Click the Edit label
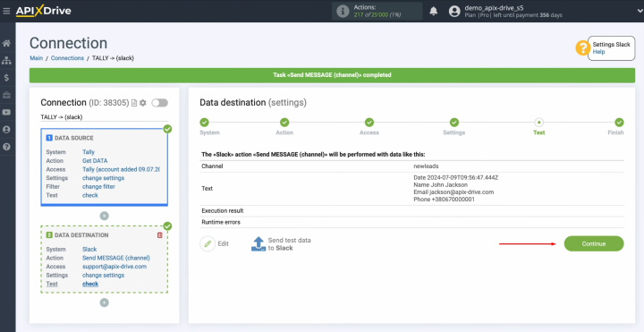The image size is (644, 332). 223,243
